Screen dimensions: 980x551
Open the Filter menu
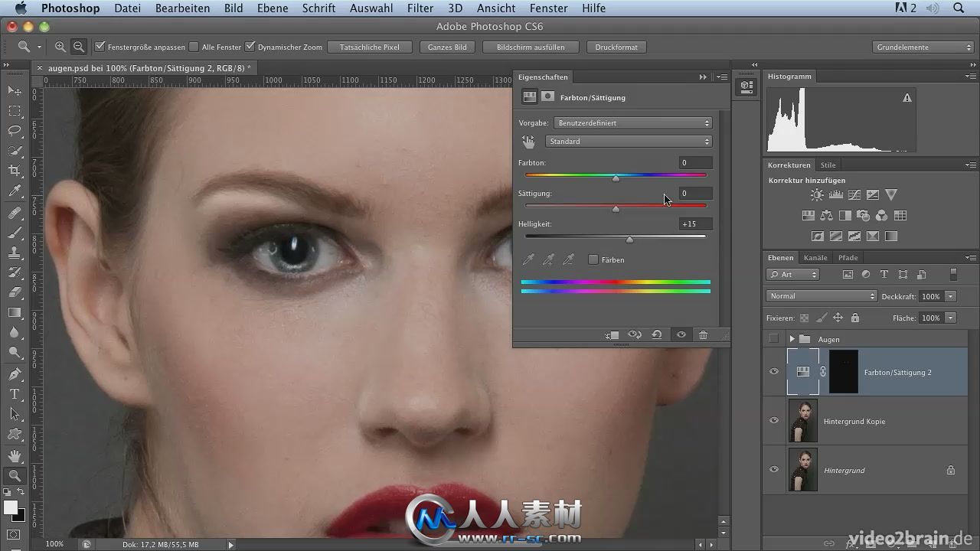click(420, 8)
